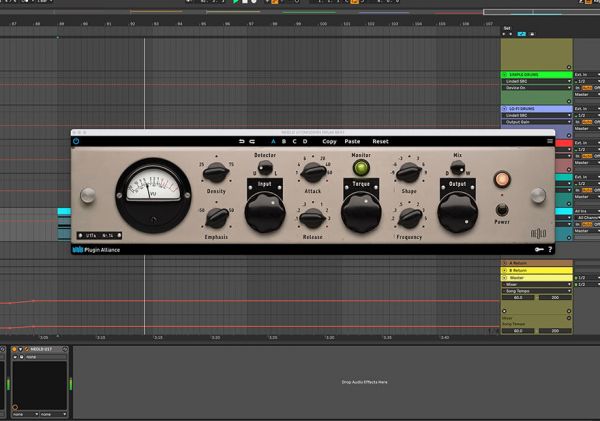The height and width of the screenshot is (421, 600).
Task: Click the Attack knob
Action: click(313, 172)
